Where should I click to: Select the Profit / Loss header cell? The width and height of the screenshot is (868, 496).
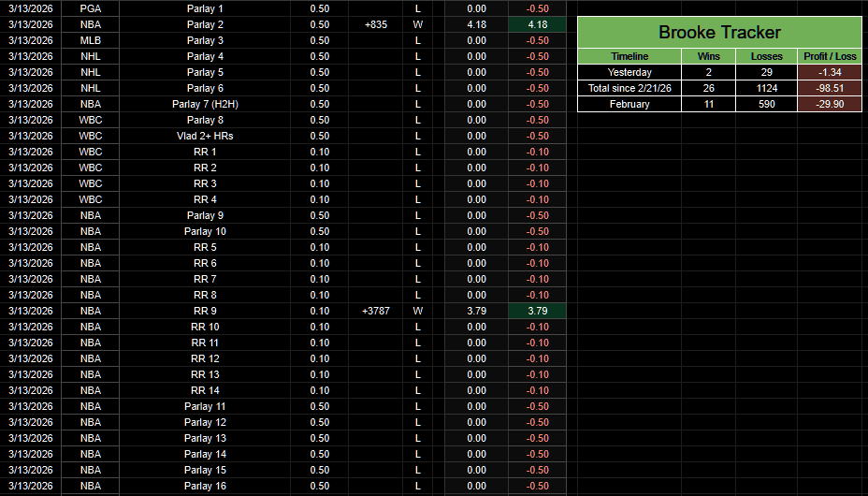[830, 56]
